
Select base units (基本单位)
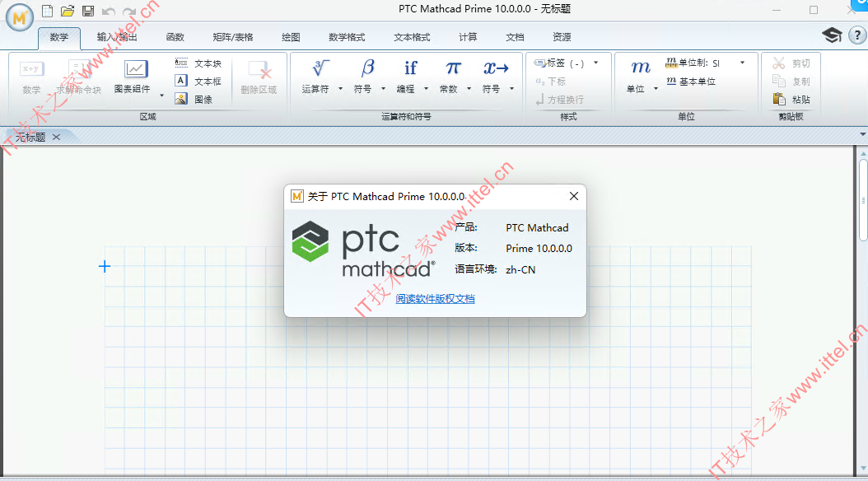(691, 82)
